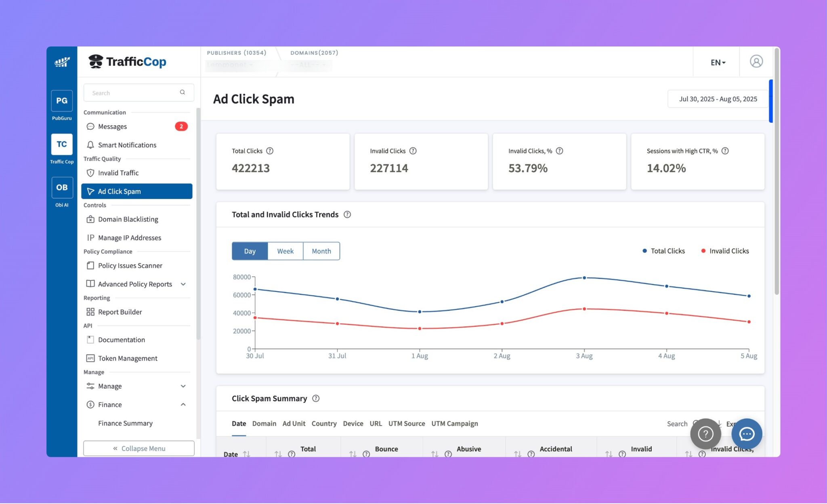Click the Click Spam Summary info icon
Screen dimensions: 827x504
[316, 399]
